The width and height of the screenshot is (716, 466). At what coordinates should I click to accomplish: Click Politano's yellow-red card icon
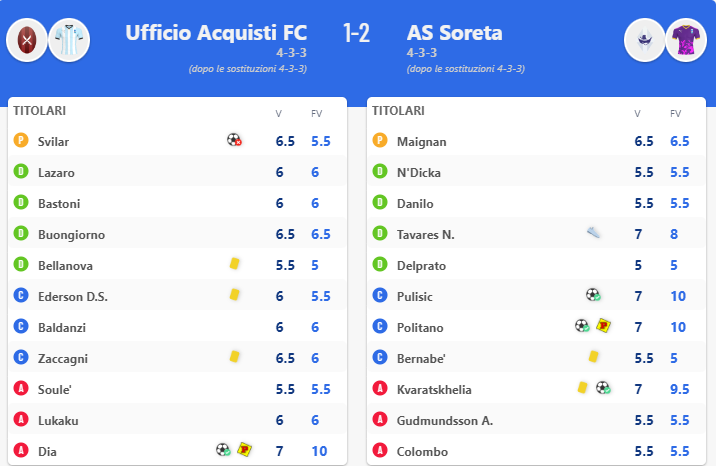click(x=603, y=326)
